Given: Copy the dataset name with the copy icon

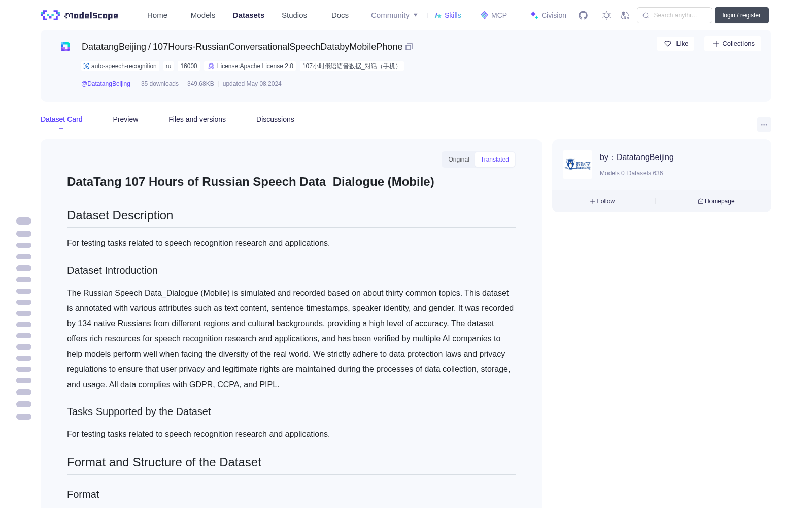Looking at the screenshot, I should click(x=409, y=47).
